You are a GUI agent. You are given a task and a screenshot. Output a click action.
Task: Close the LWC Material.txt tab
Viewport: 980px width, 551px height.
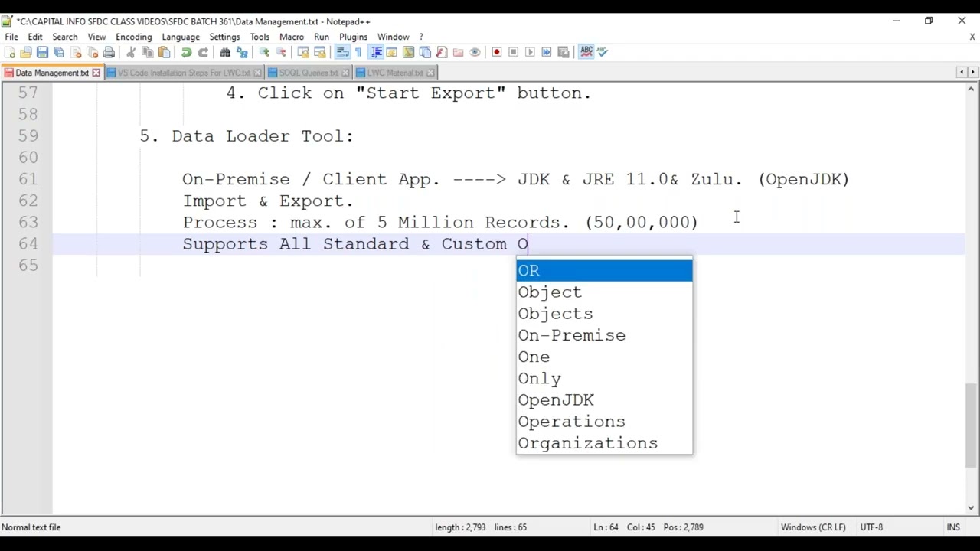click(x=430, y=73)
